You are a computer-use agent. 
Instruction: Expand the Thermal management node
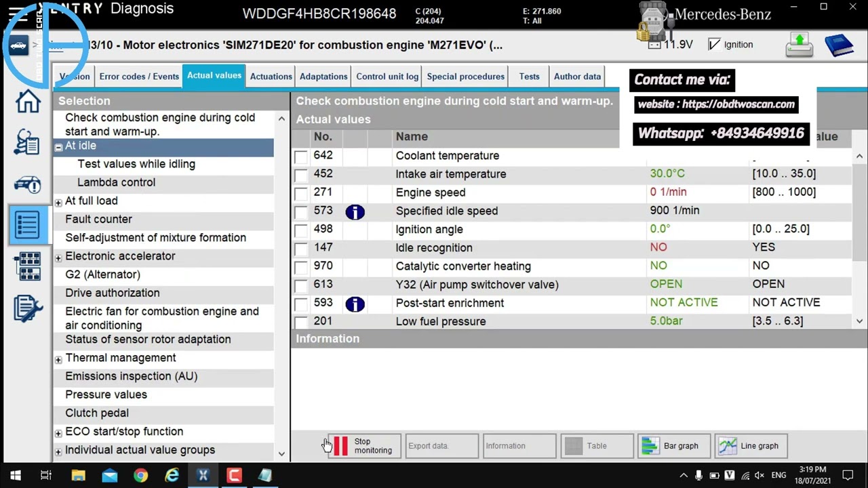pyautogui.click(x=58, y=359)
